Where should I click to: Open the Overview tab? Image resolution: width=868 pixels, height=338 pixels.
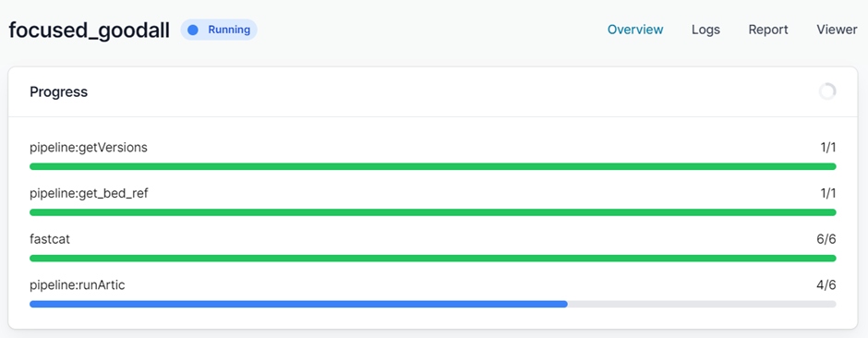coord(635,30)
